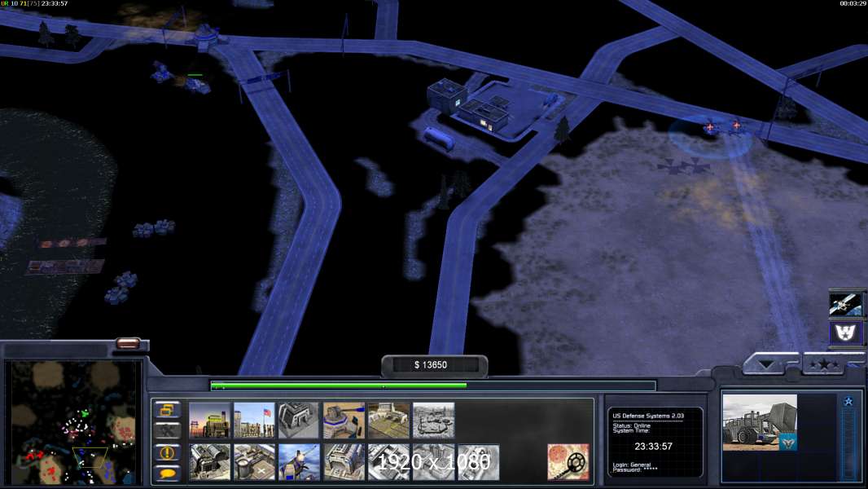This screenshot has width=868, height=489.
Task: Choose the blue-trimmed gun turret defense icon
Action: point(344,421)
